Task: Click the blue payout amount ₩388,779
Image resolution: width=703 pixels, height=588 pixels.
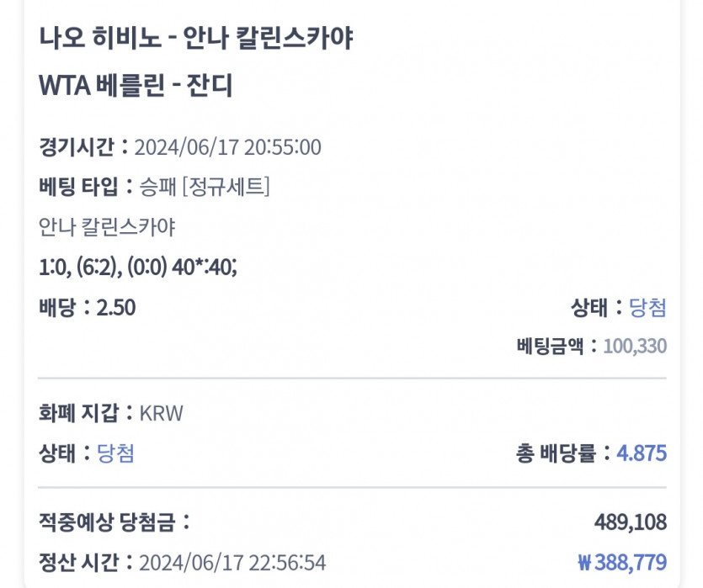Action: click(622, 562)
